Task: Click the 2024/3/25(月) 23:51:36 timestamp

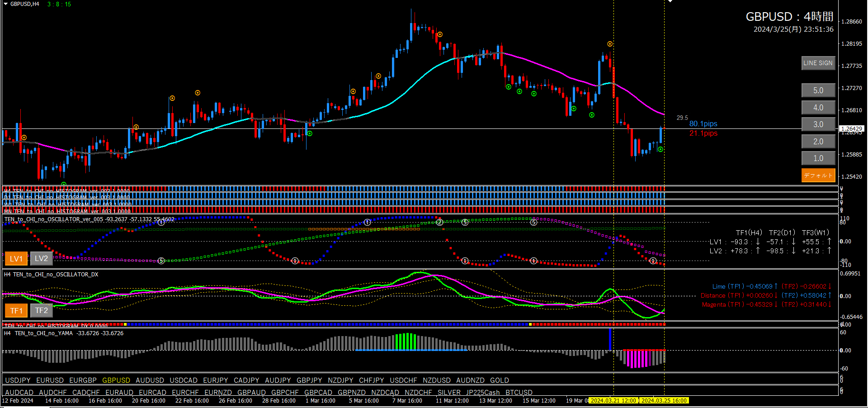Action: 793,29
